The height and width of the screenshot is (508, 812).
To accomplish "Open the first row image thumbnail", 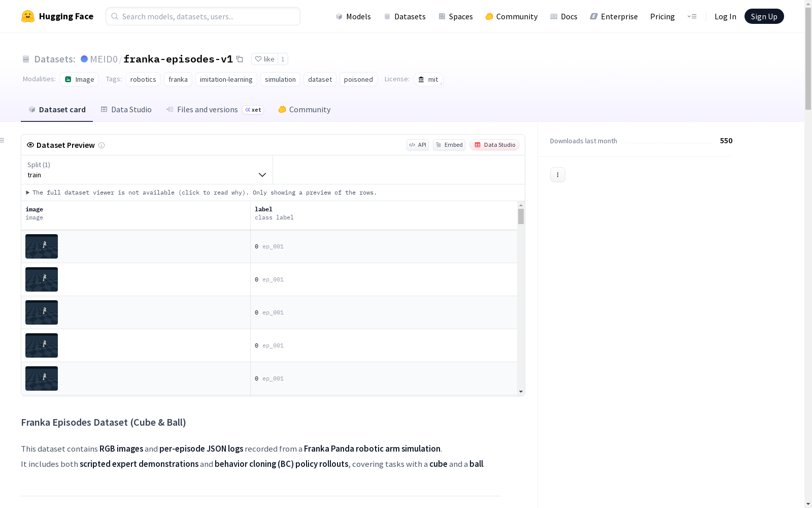I will [x=42, y=246].
